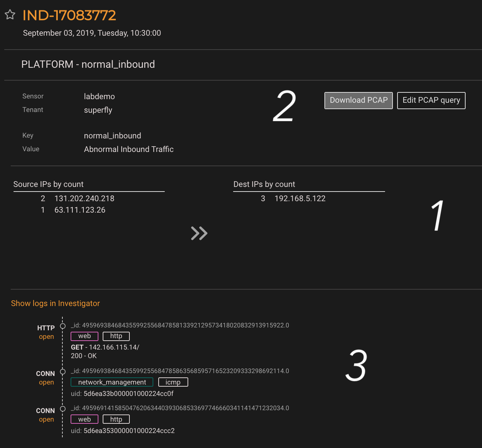Star the IND-17083772 indicator as favorite
This screenshot has height=448, width=482.
click(x=10, y=15)
